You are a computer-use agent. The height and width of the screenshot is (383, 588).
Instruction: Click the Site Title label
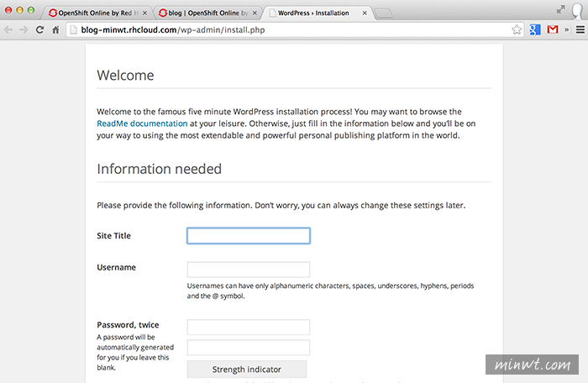point(113,235)
